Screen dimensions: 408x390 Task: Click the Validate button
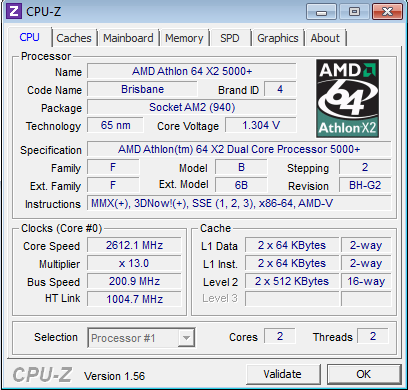(x=282, y=374)
